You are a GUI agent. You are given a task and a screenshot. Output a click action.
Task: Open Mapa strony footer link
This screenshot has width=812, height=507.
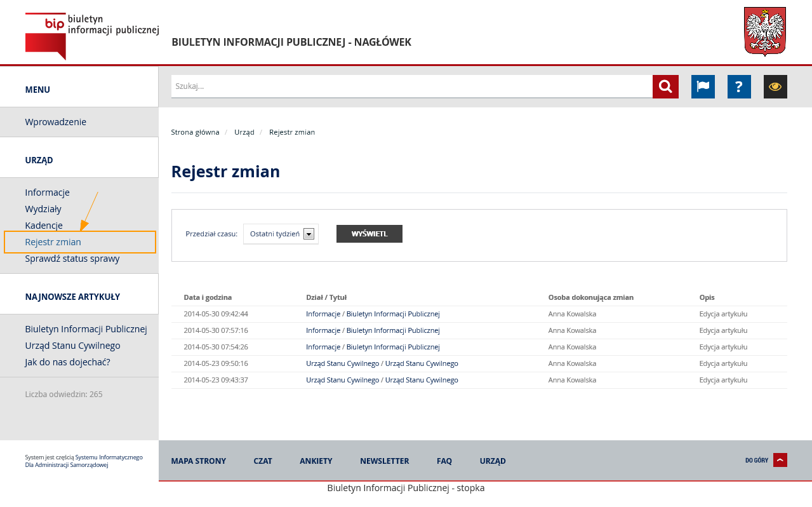tap(198, 461)
